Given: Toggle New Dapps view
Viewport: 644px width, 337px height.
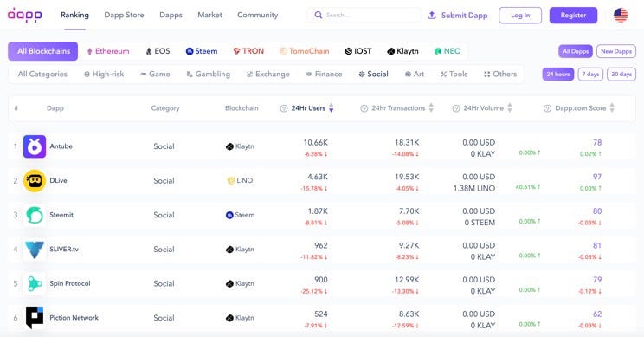Looking at the screenshot, I should (616, 51).
